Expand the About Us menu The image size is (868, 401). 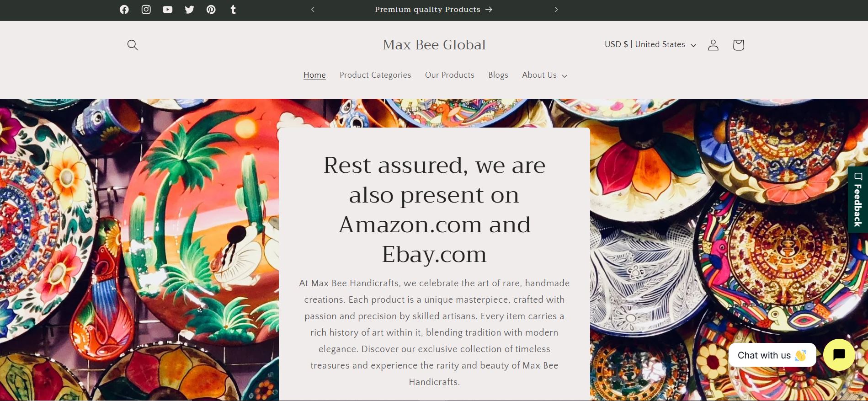tap(545, 75)
